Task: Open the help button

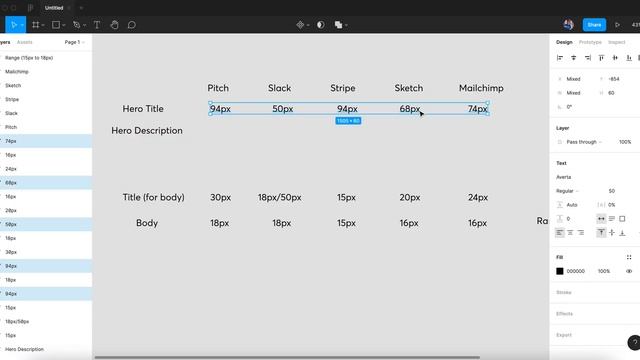Action: point(634,343)
